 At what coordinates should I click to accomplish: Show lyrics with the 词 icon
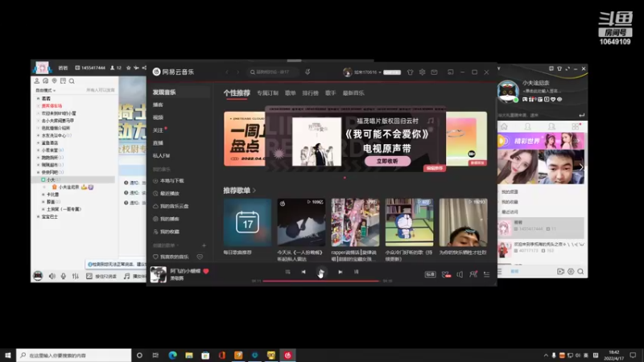[356, 272]
